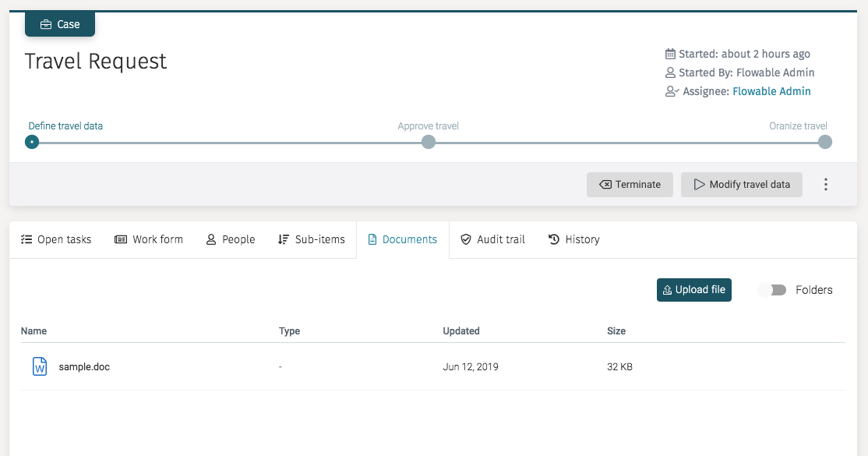This screenshot has height=456, width=868.
Task: Click the briefcase icon on Case badge
Action: [46, 24]
